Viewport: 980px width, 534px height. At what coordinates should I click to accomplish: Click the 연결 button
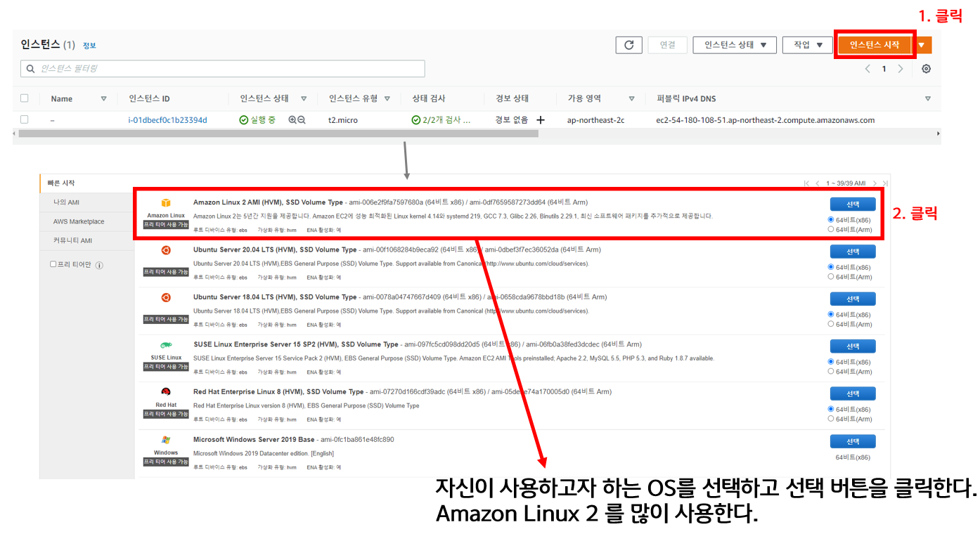(668, 45)
